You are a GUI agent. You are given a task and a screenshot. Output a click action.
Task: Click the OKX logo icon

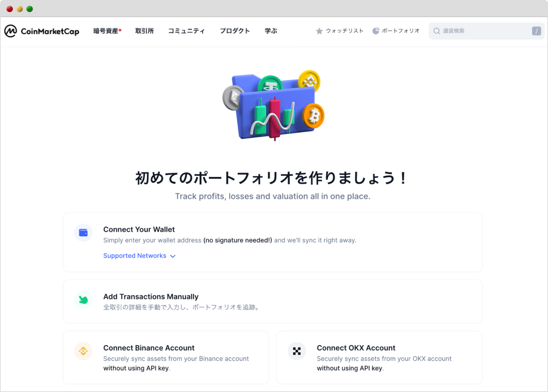point(297,351)
